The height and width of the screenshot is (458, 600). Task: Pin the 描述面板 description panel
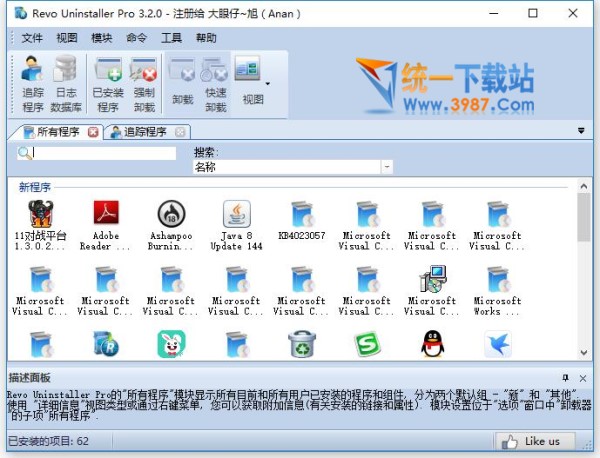tap(566, 378)
